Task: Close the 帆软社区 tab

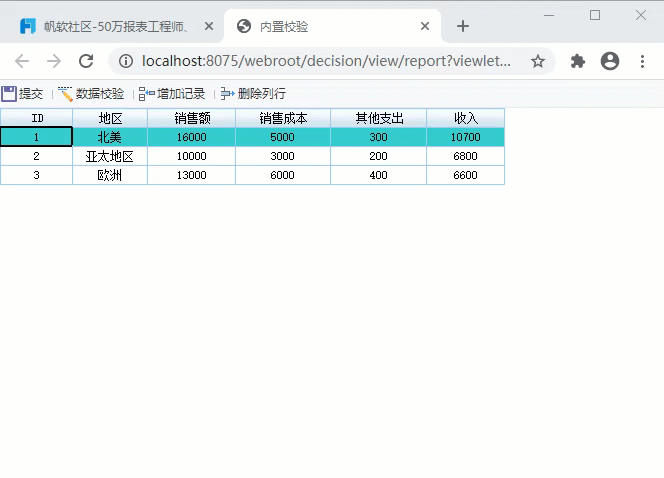Action: [209, 26]
